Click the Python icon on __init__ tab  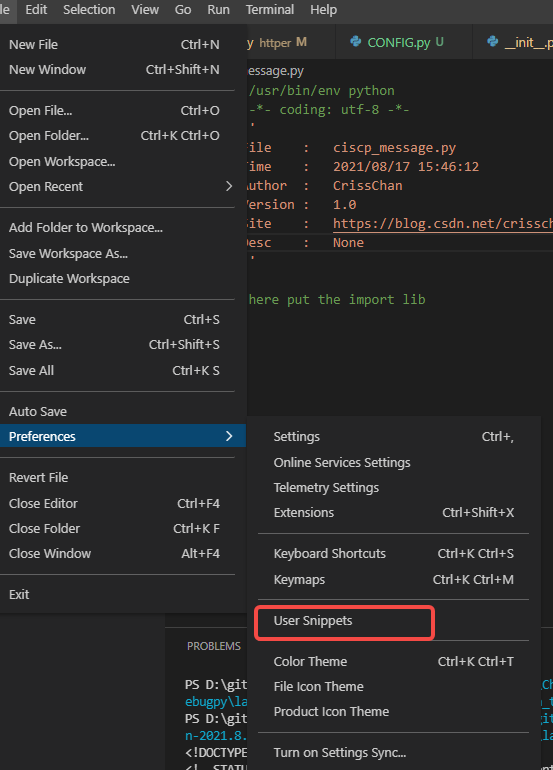pyautogui.click(x=492, y=42)
